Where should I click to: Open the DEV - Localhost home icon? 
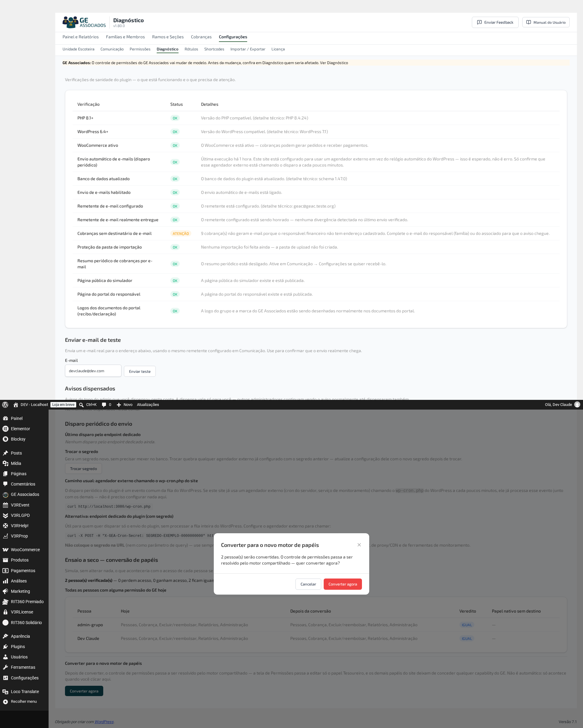tap(15, 404)
